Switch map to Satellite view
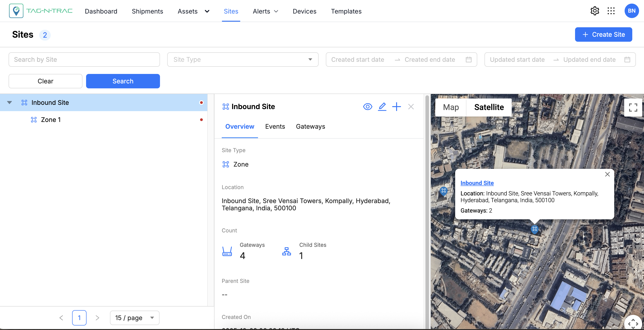Viewport: 644px width, 330px height. click(489, 107)
